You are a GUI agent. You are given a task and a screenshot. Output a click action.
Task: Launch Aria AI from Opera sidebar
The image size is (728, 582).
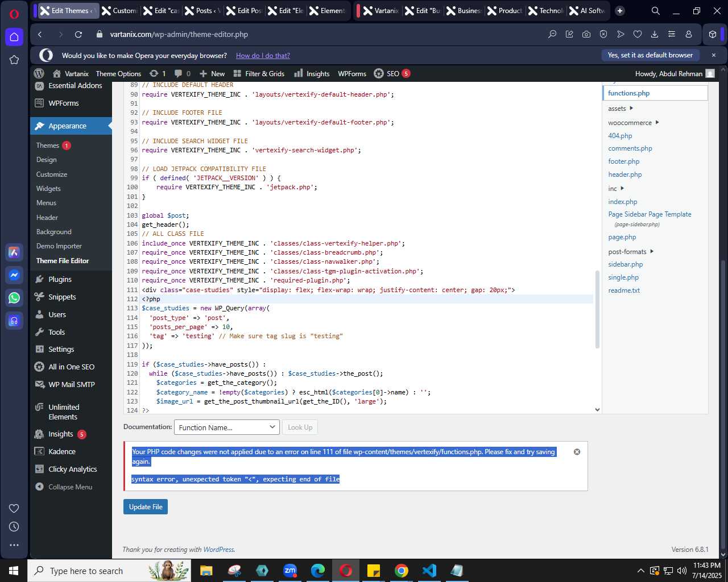pos(14,252)
